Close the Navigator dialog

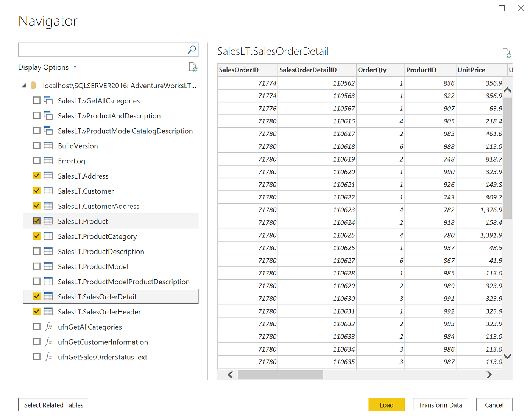click(521, 8)
